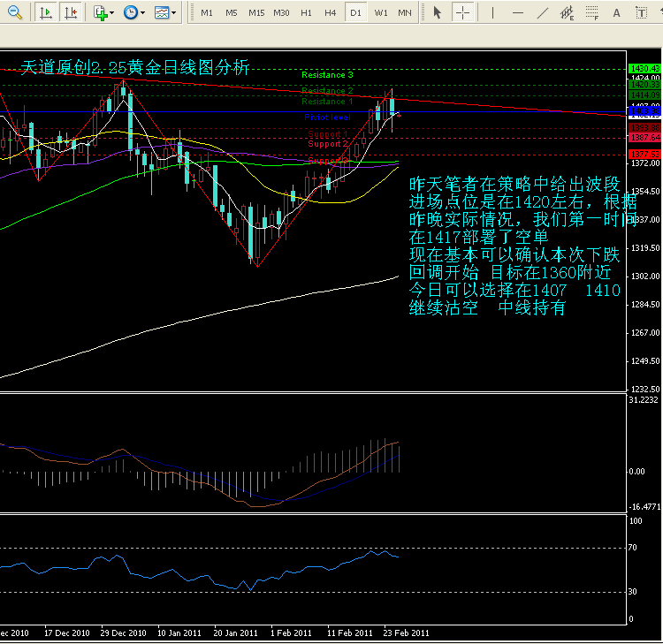Click the blue 1403.98 pivot price tag
Screen dimensions: 663x644
[644, 110]
